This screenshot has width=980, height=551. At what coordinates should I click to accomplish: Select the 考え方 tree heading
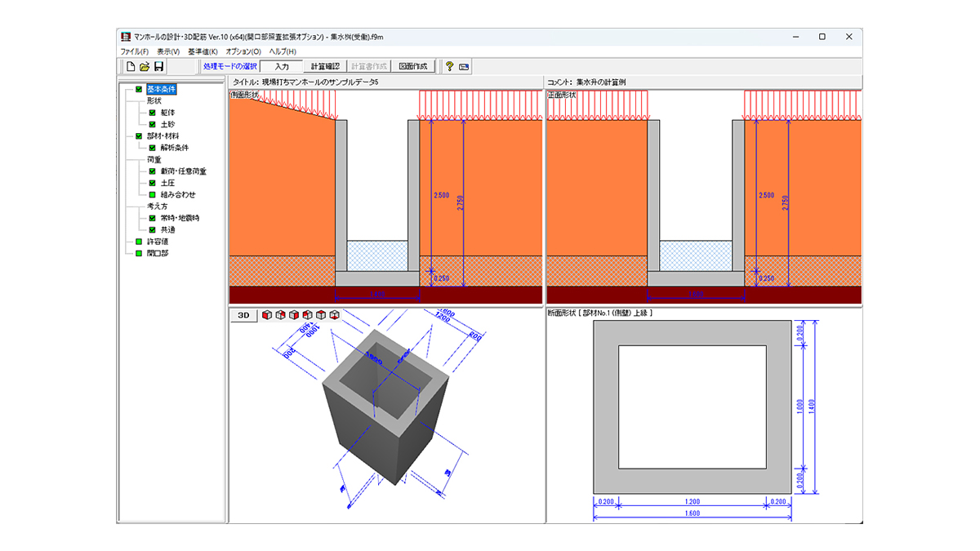click(158, 207)
